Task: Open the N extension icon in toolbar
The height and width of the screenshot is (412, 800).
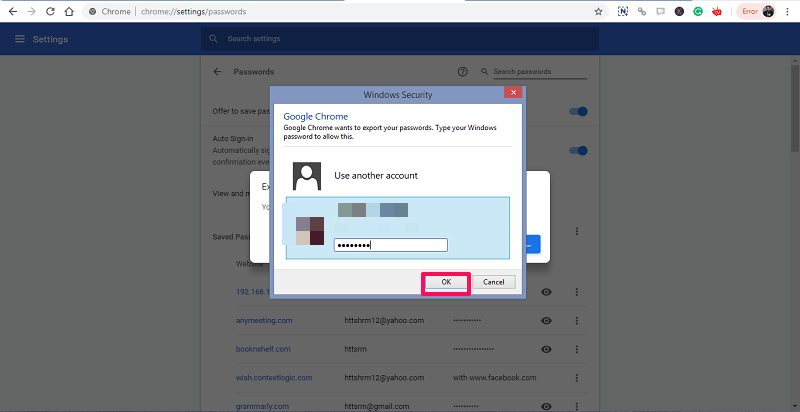Action: click(x=622, y=11)
